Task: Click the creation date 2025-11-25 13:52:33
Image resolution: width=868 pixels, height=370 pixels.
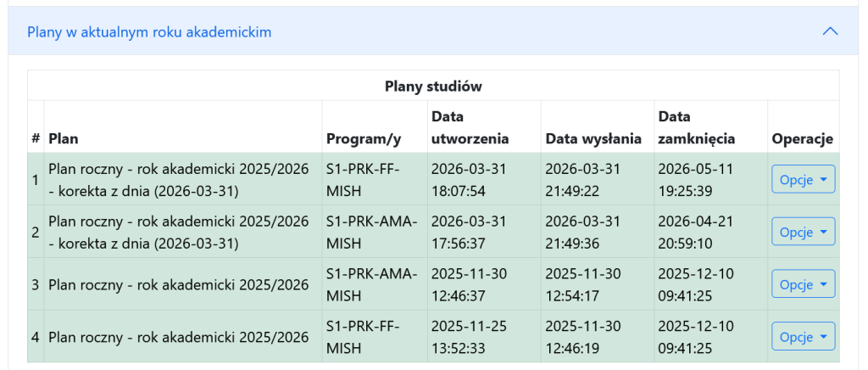Action: click(469, 336)
